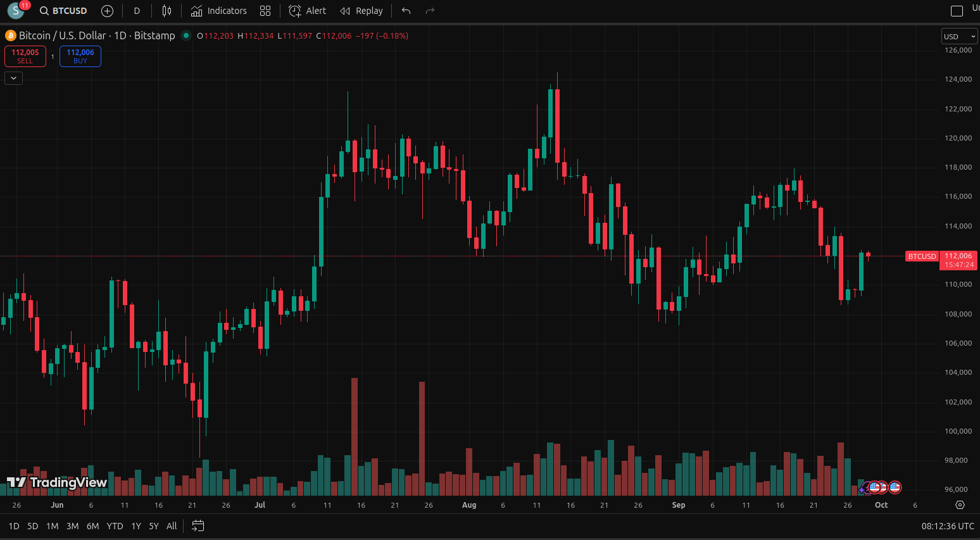Viewport: 980px width, 540px height.
Task: Select the 6M date range
Action: 93,526
